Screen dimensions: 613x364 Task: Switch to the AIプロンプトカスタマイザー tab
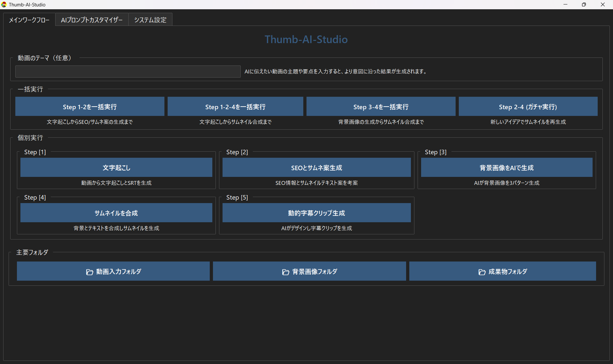(x=92, y=20)
